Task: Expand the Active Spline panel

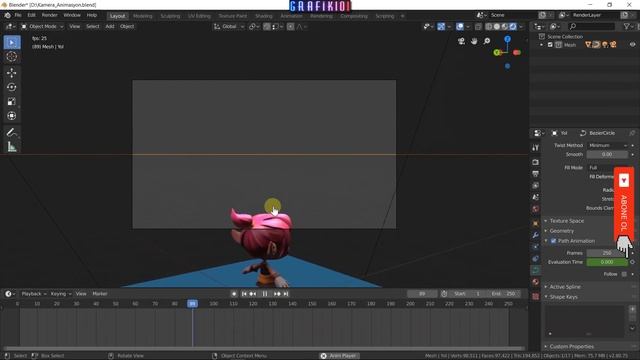Action: pos(565,287)
